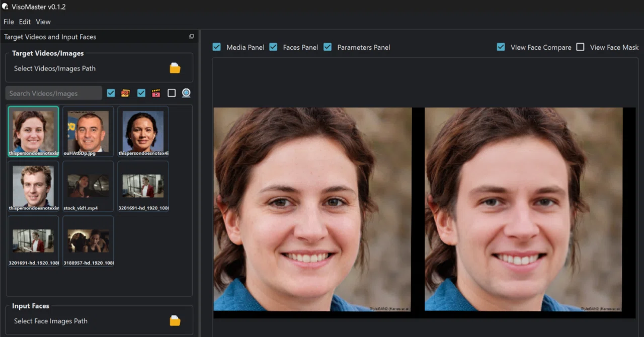644x337 pixels.
Task: Open folder for Select Face Images Path
Action: pyautogui.click(x=175, y=321)
